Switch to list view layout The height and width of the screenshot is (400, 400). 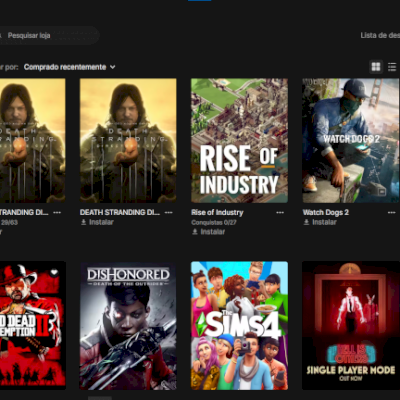[392, 67]
